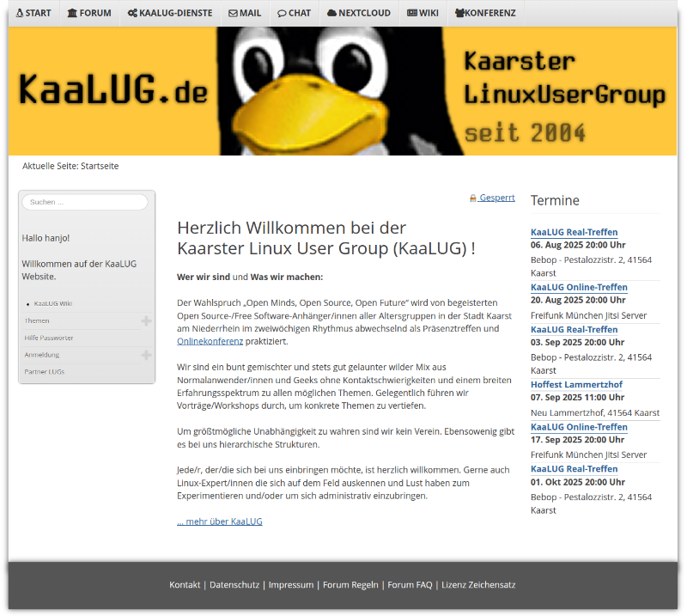Click the keyboard icon beside WIKI
The height and width of the screenshot is (616, 687).
tap(412, 13)
